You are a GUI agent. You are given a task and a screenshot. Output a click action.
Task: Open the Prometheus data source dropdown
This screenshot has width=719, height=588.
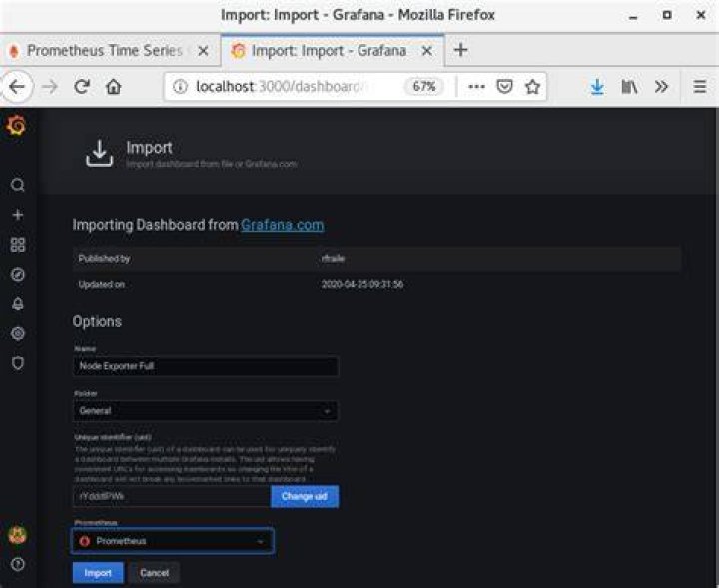click(173, 541)
